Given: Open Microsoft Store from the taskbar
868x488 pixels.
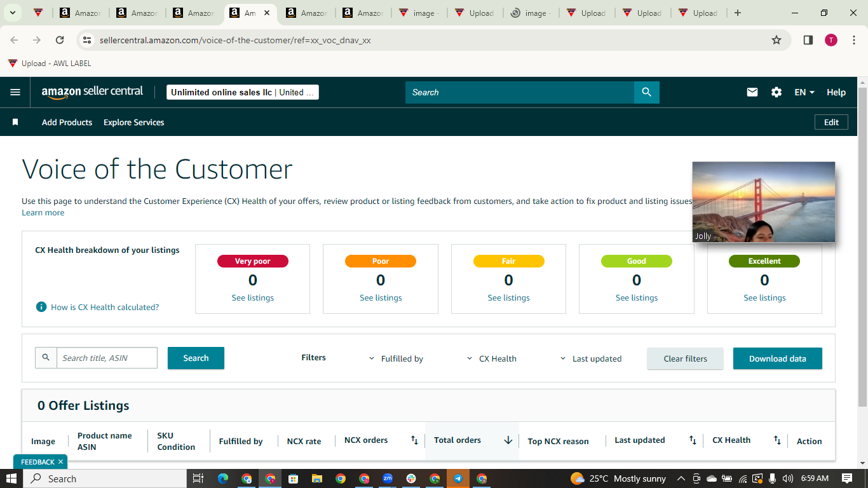Looking at the screenshot, I should (294, 478).
